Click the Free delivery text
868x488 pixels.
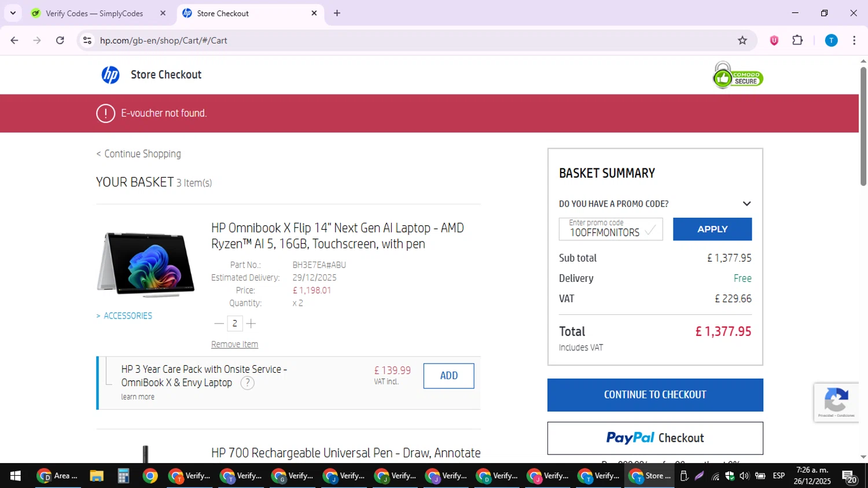742,278
